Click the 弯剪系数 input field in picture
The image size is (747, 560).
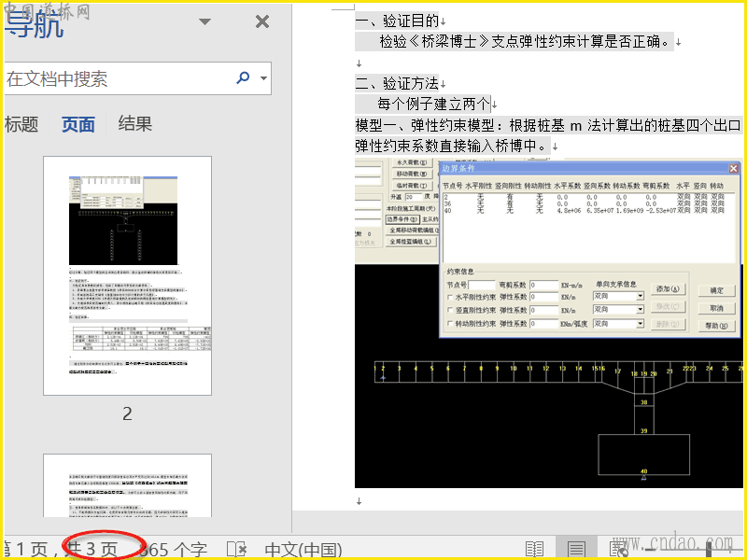pyautogui.click(x=543, y=285)
